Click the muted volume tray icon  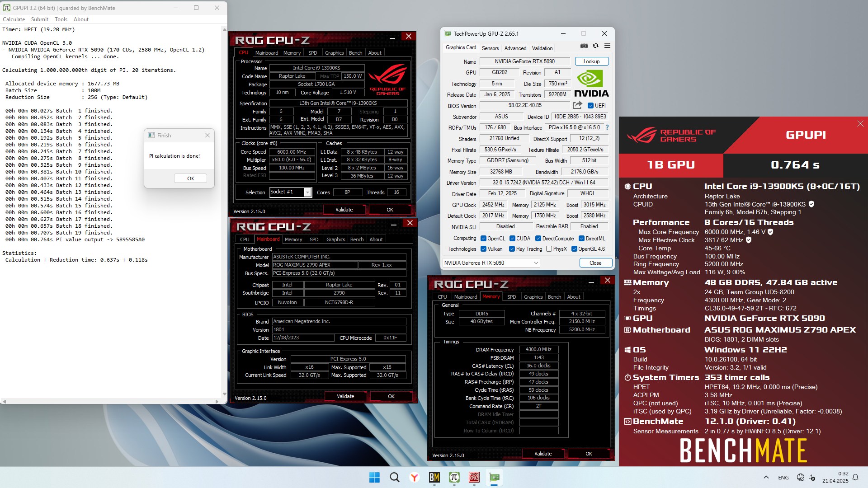(812, 477)
